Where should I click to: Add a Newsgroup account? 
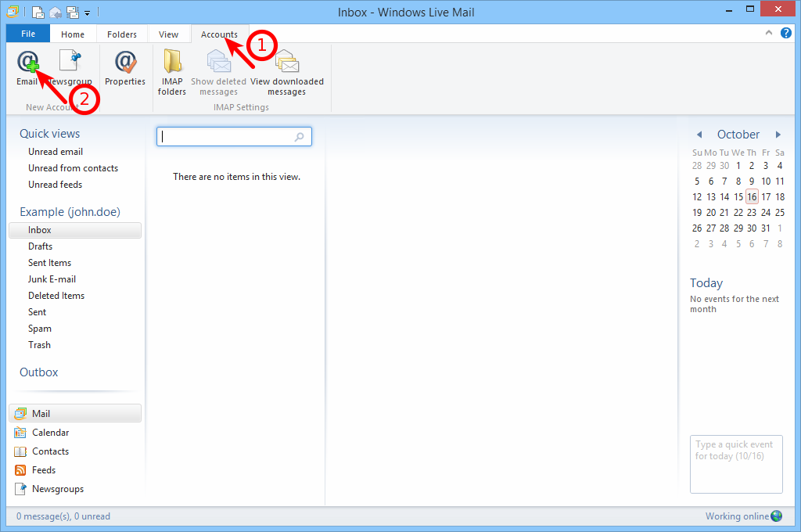(x=70, y=67)
